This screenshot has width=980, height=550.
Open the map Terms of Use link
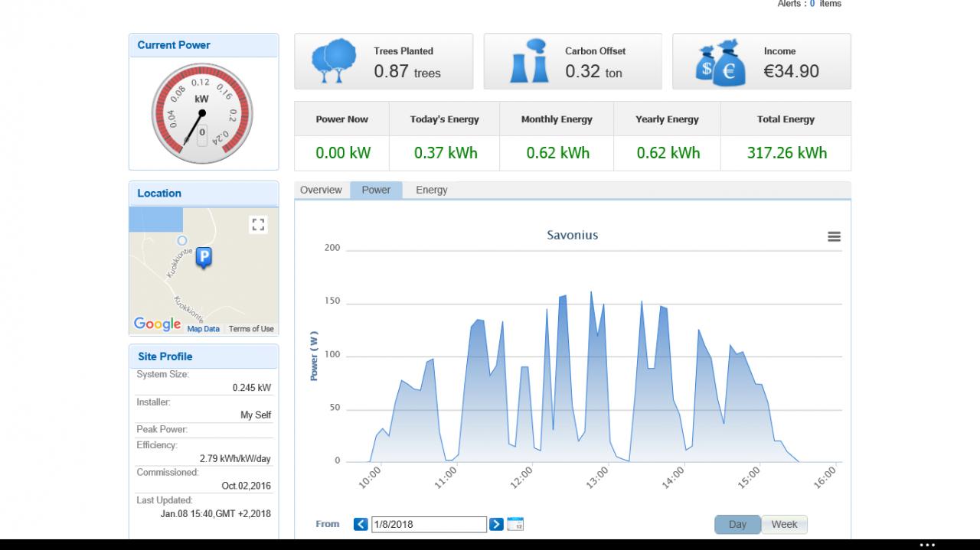(251, 329)
